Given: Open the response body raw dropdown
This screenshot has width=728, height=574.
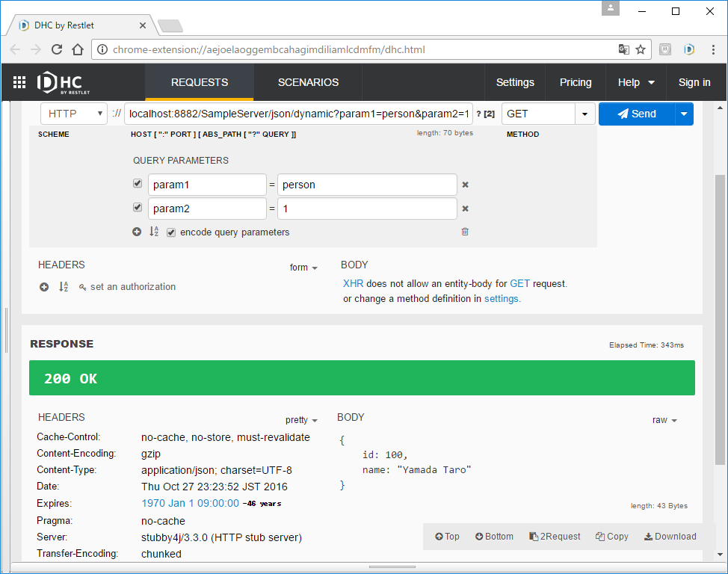Looking at the screenshot, I should point(664,420).
